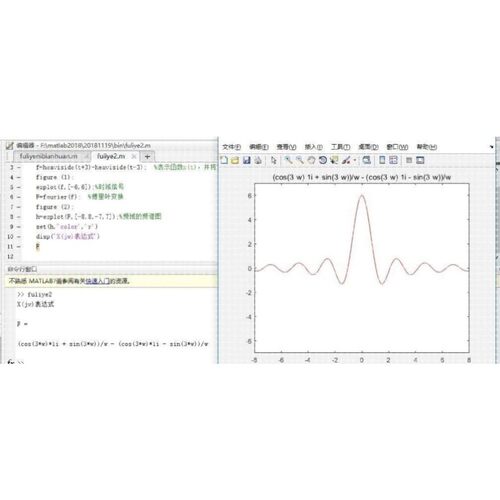500x500 pixels.
Task: Hide plot tools using the toolbar icon
Action: (x=409, y=160)
